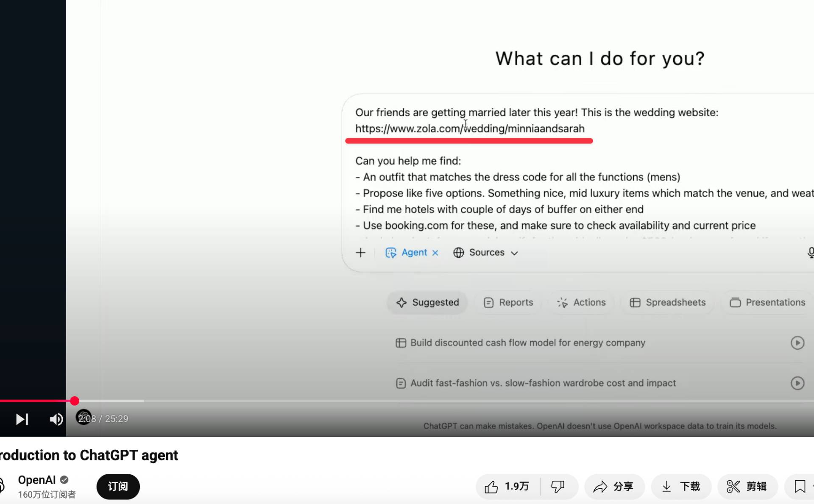Choose the fast-fashion wardrobe audit suggestion
Viewport: 814px width, 504px height.
tap(543, 383)
